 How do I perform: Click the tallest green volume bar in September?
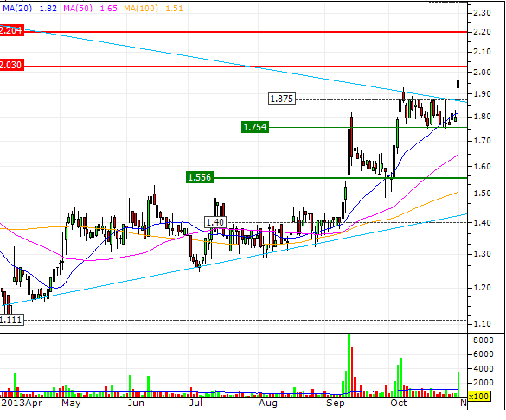[x=349, y=366]
